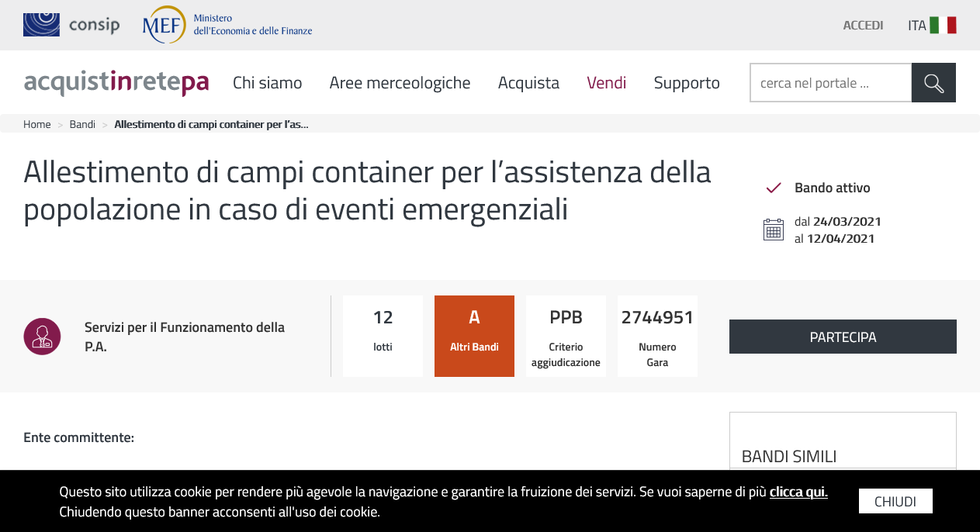Click the MEF Ministero dell'Economia logo

[x=227, y=25]
